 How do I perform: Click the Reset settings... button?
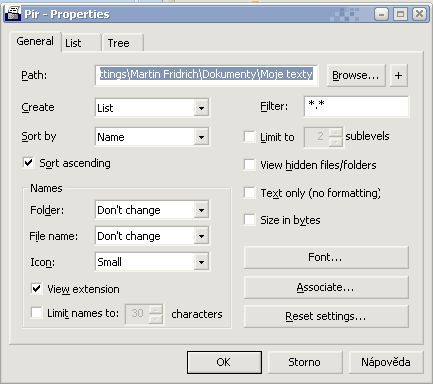point(326,316)
